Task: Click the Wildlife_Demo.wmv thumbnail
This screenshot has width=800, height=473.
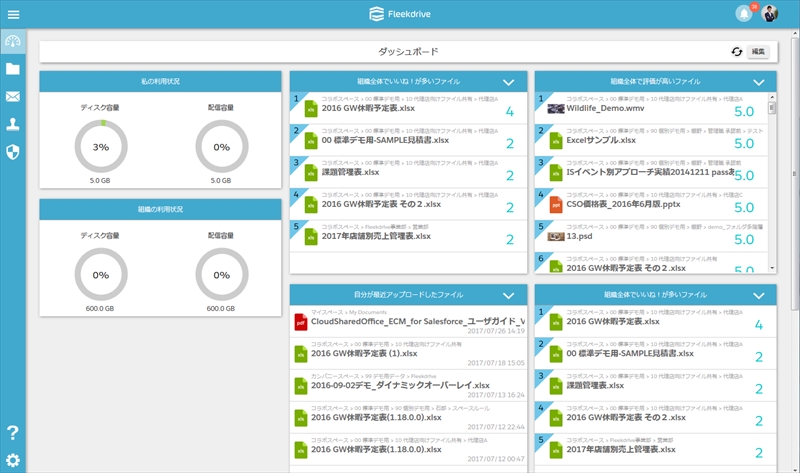Action: 556,109
